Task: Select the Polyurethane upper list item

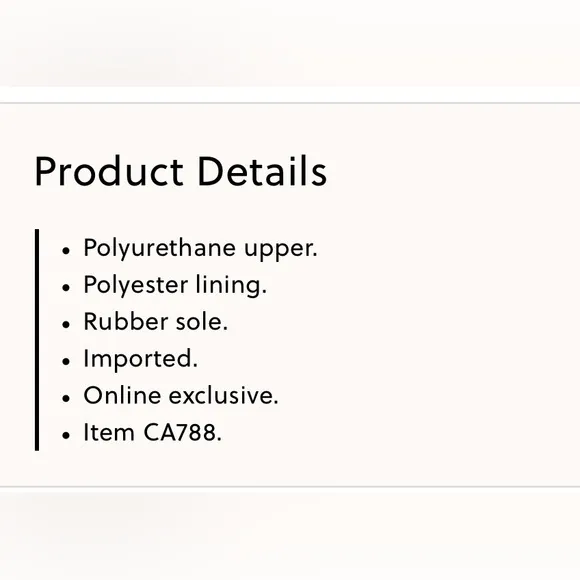Action: tap(200, 249)
